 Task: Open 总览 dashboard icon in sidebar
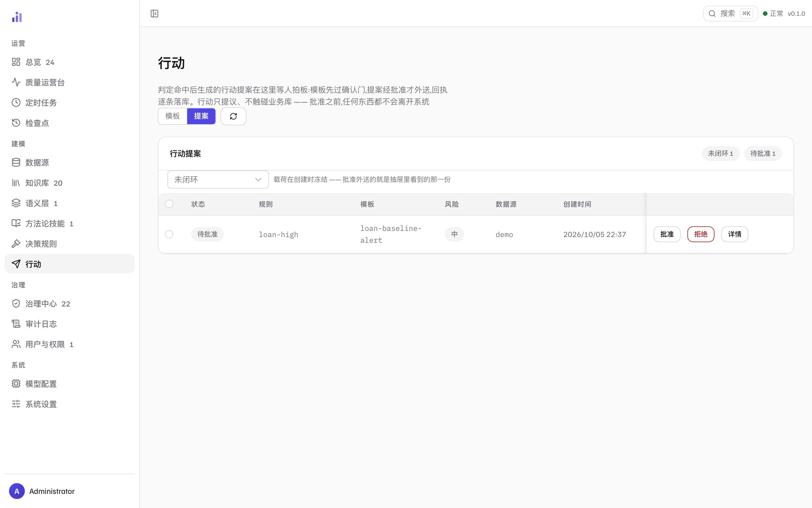[16, 62]
